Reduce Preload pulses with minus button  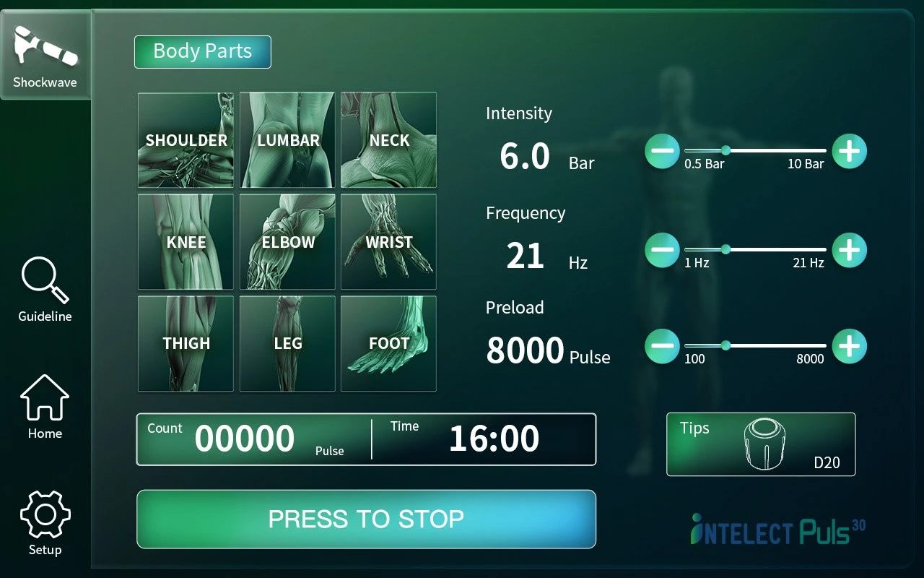tap(662, 346)
